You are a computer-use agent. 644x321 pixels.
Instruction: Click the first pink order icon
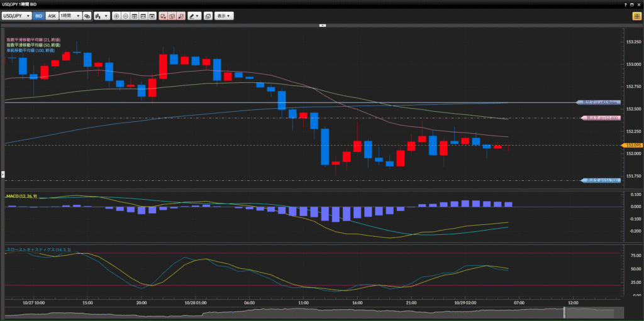163,16
